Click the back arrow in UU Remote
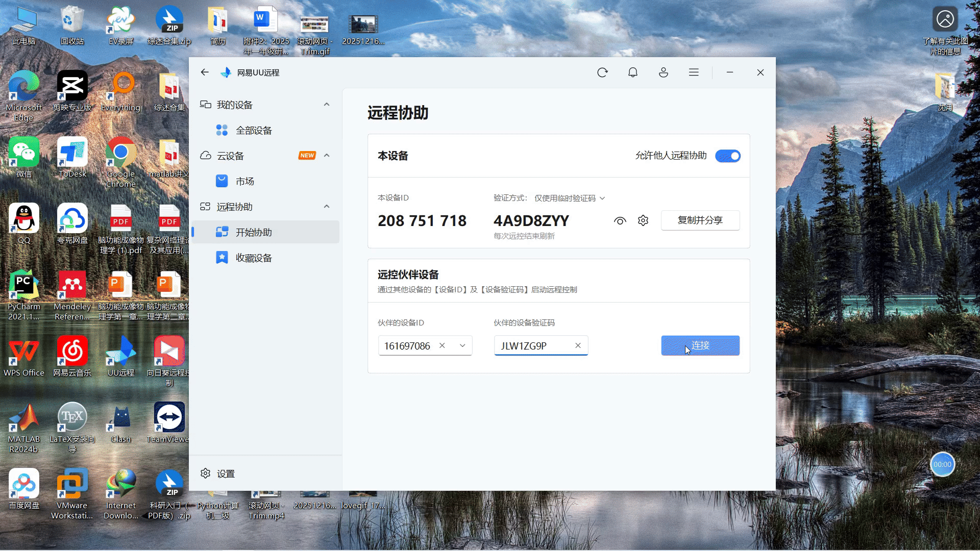Viewport: 980px width, 551px height. tap(205, 72)
